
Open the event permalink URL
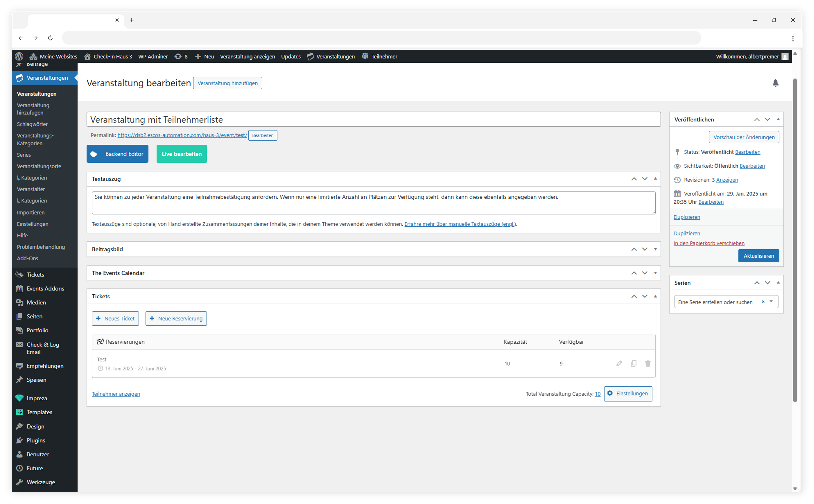pos(182,135)
